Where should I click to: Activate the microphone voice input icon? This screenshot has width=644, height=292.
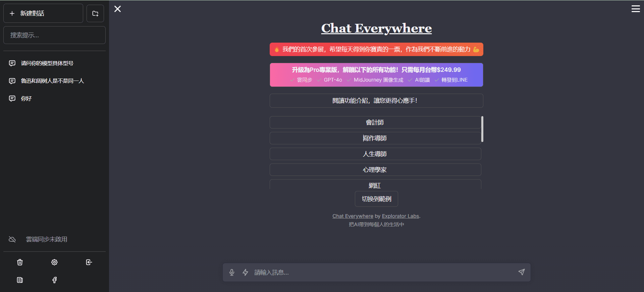(232, 272)
